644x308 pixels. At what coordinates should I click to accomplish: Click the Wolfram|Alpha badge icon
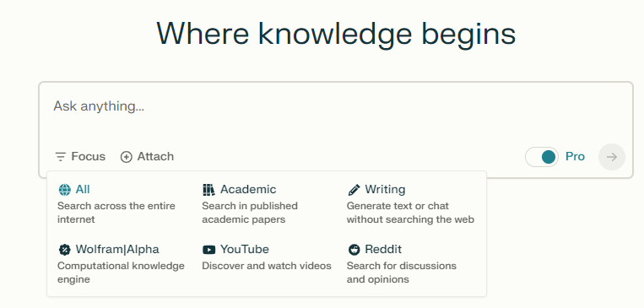[64, 250]
